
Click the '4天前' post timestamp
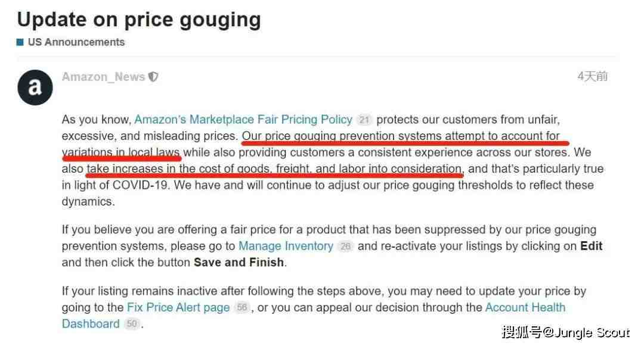(x=592, y=76)
